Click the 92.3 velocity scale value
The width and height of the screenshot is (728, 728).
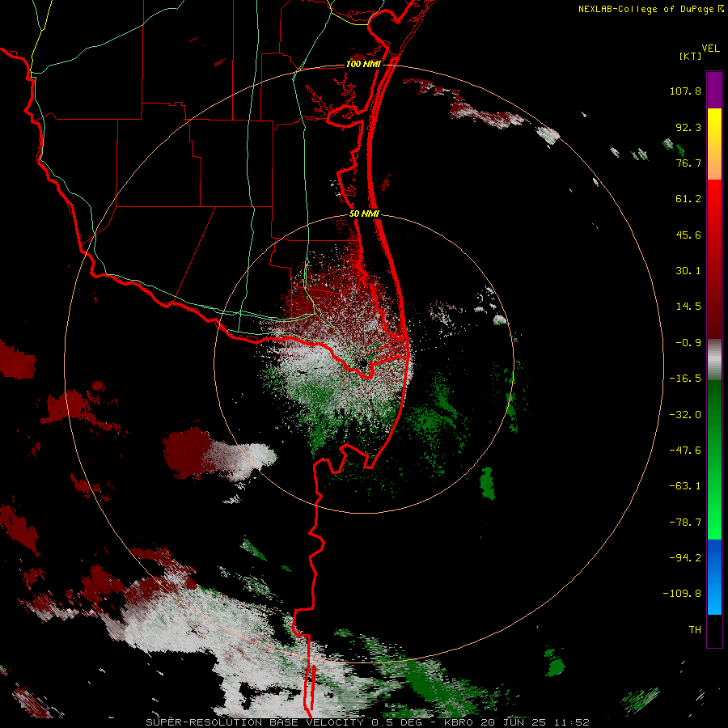pos(688,127)
